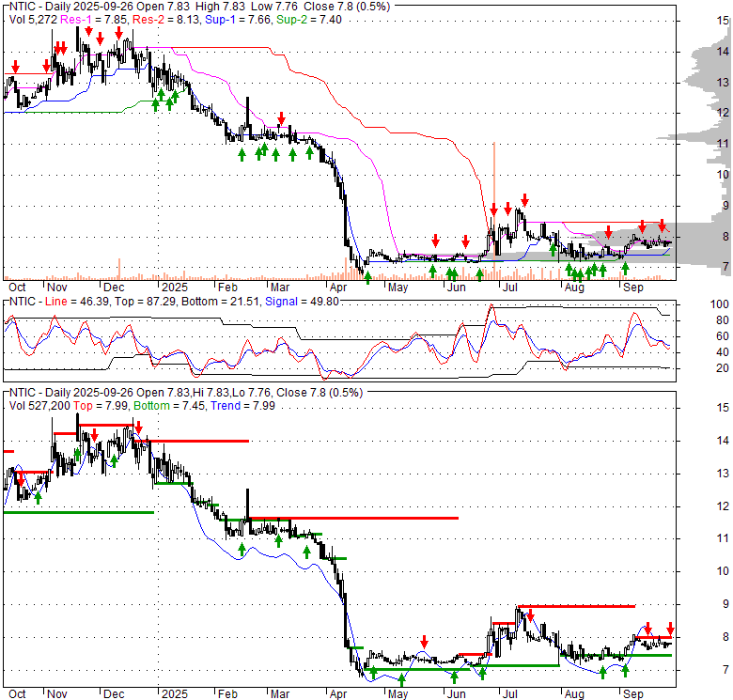Select the 40 level on the oscillator scale

point(723,352)
